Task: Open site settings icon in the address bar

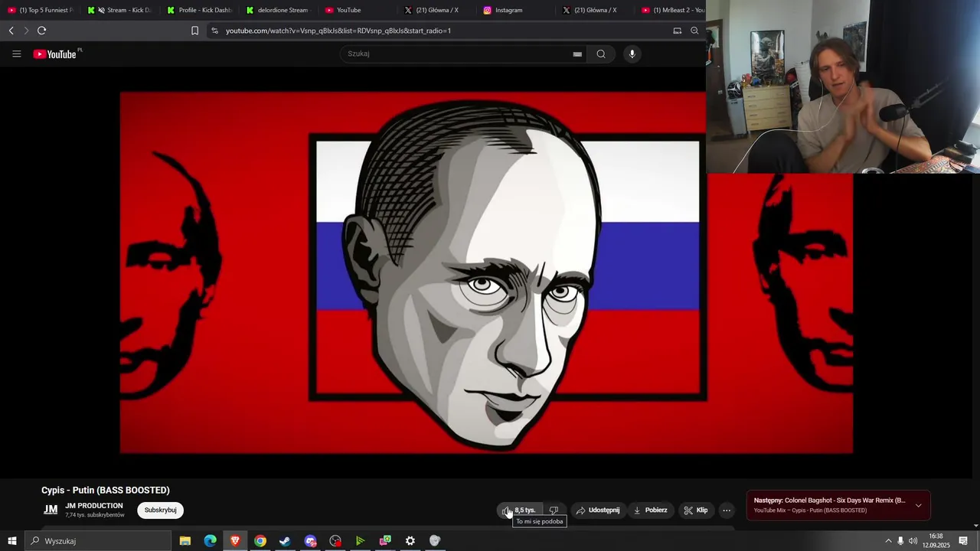Action: [214, 31]
